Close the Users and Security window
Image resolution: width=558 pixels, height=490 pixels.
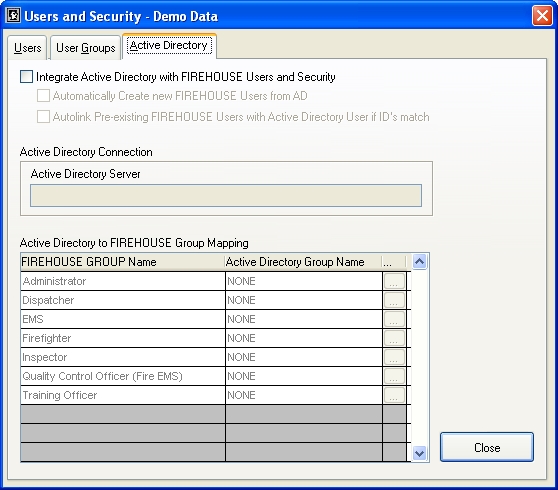(542, 16)
